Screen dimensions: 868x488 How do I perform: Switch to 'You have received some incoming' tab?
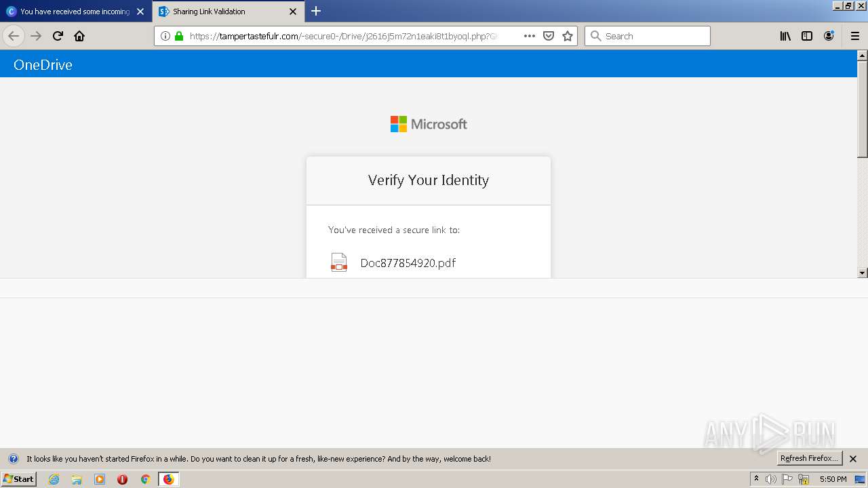[76, 12]
